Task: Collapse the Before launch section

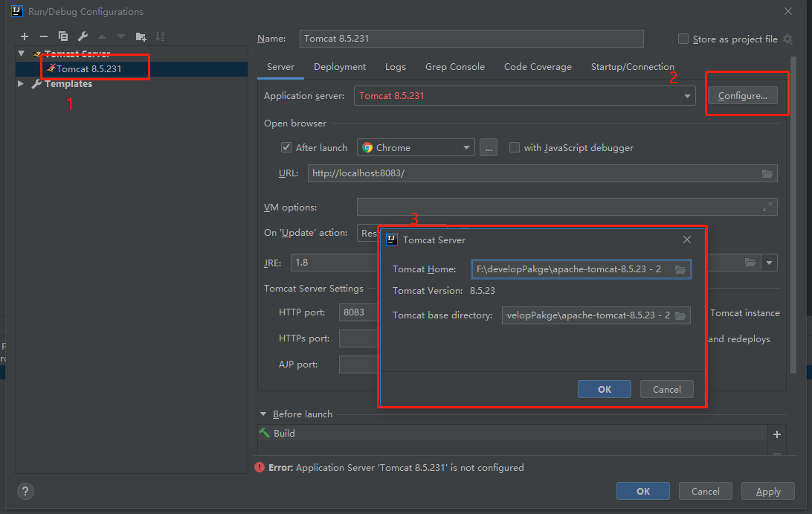Action: [263, 414]
